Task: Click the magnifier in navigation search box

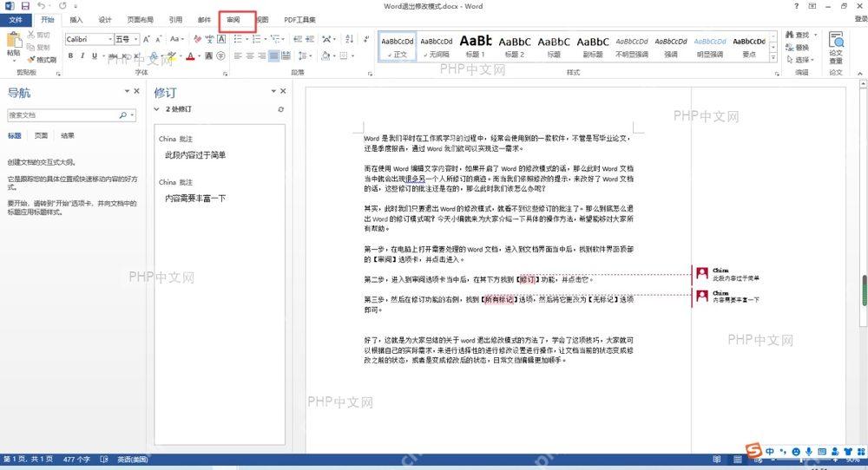Action: click(123, 115)
